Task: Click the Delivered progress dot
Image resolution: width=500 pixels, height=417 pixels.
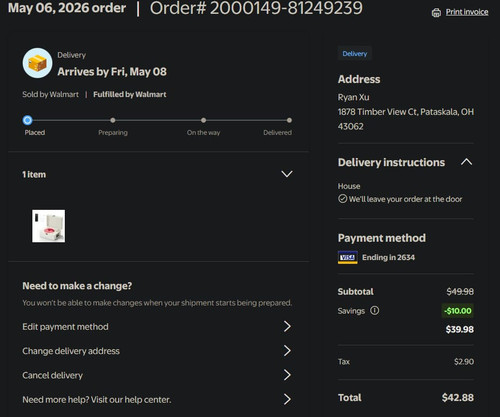Action: pyautogui.click(x=289, y=120)
